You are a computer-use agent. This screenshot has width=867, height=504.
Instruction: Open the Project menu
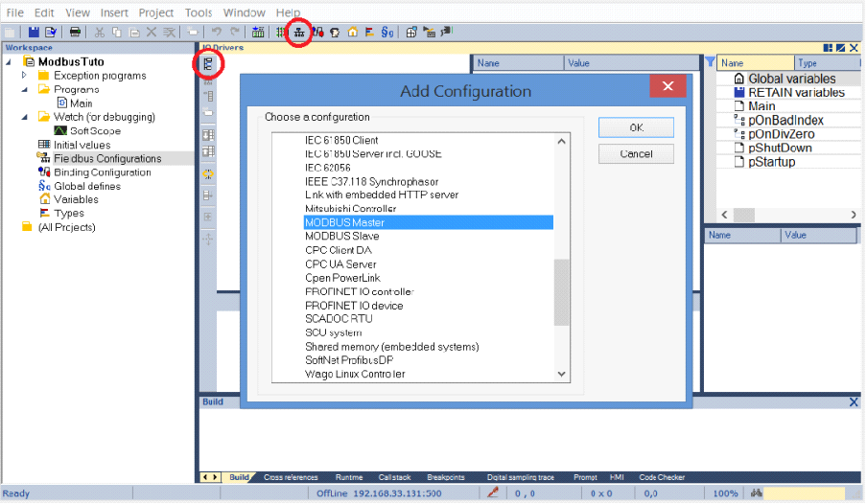[156, 12]
